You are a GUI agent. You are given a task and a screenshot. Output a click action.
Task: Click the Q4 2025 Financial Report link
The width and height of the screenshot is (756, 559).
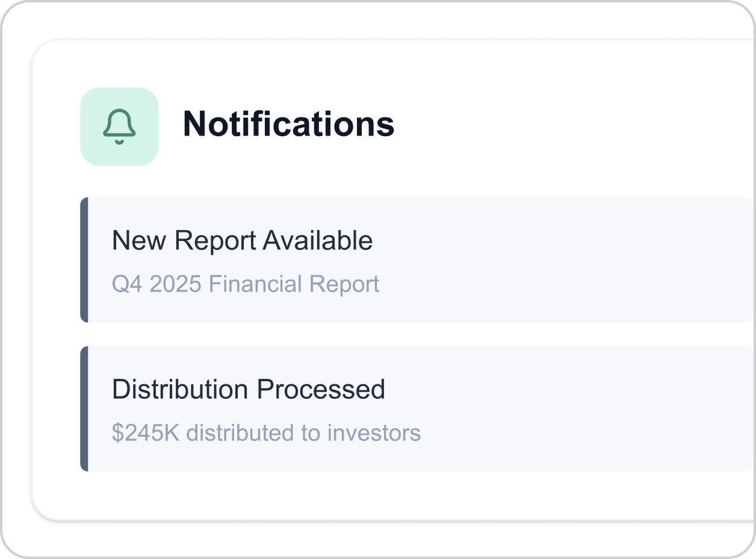pos(245,284)
